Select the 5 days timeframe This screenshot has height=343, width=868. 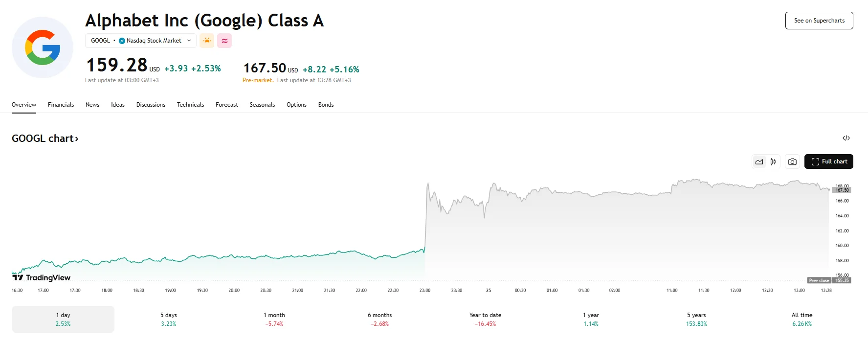coord(169,319)
